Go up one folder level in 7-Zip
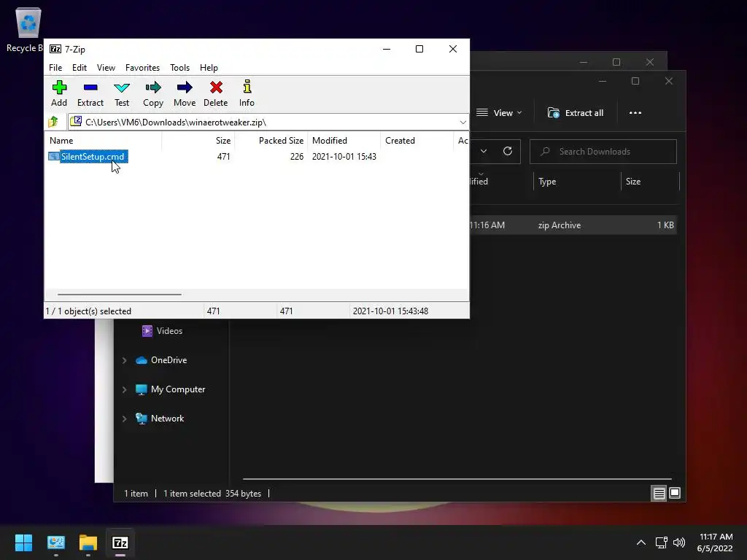 pyautogui.click(x=53, y=122)
